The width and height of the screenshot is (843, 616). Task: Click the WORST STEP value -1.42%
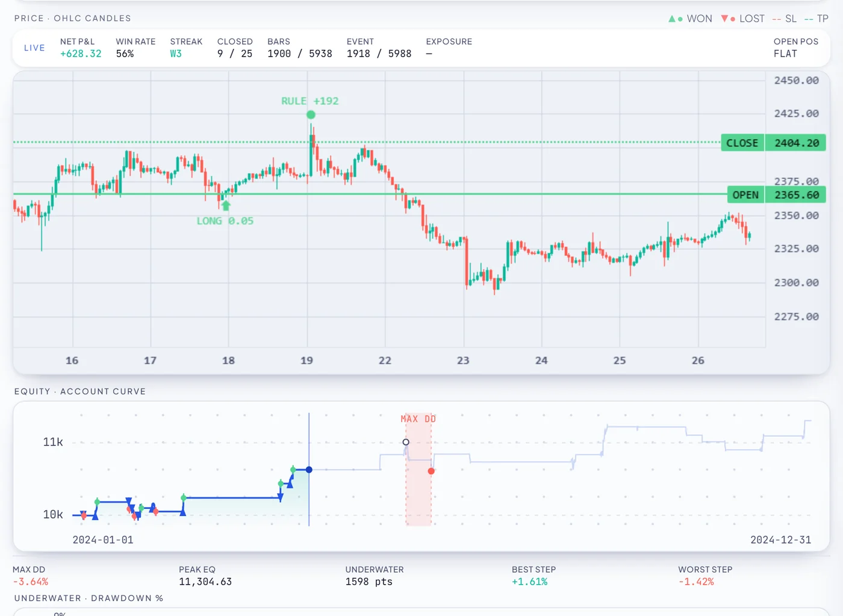coord(696,582)
